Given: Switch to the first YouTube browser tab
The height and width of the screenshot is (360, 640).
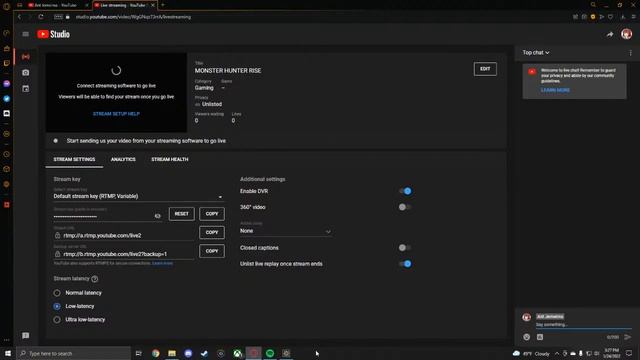Looking at the screenshot, I should (57, 5).
